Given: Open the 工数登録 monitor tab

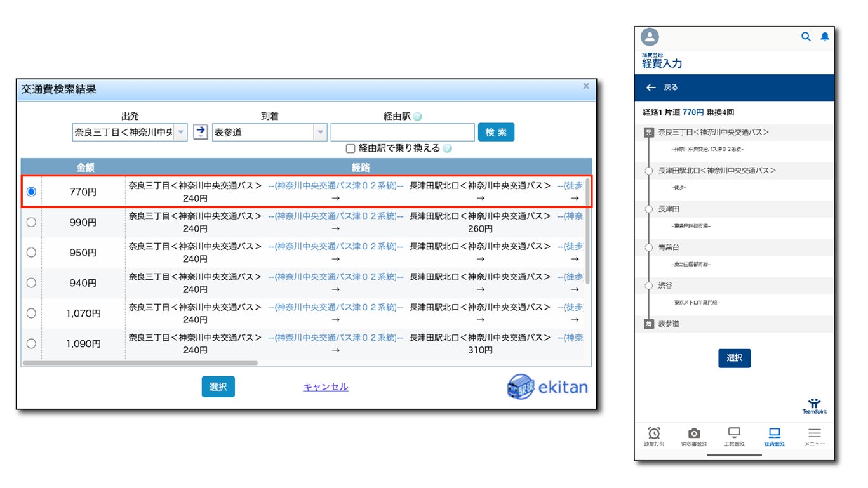Looking at the screenshot, I should click(734, 437).
